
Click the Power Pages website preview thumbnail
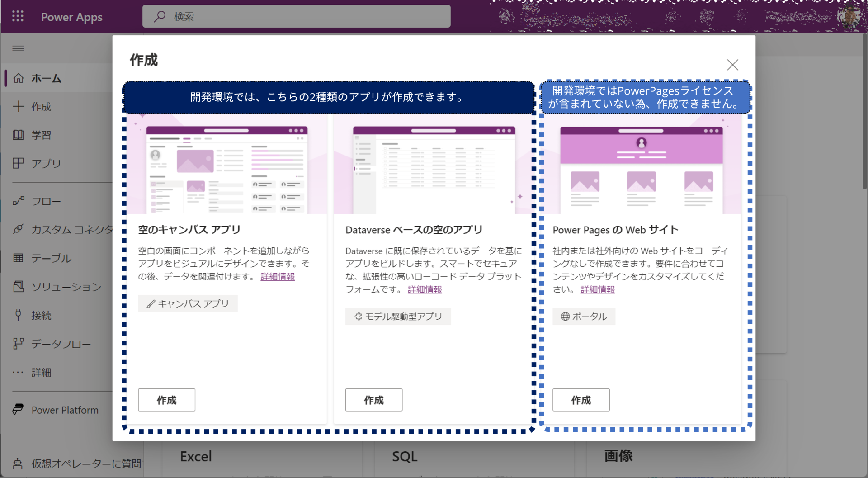[x=642, y=164]
